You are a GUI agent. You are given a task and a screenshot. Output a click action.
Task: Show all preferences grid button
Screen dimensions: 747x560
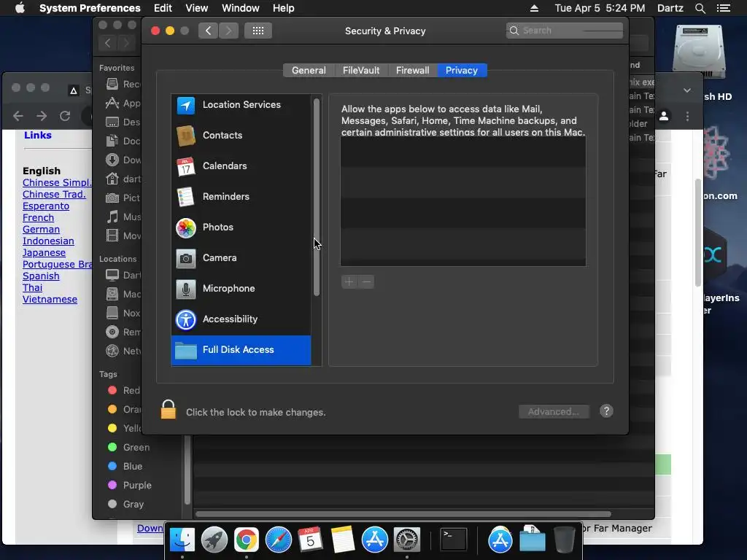(258, 31)
